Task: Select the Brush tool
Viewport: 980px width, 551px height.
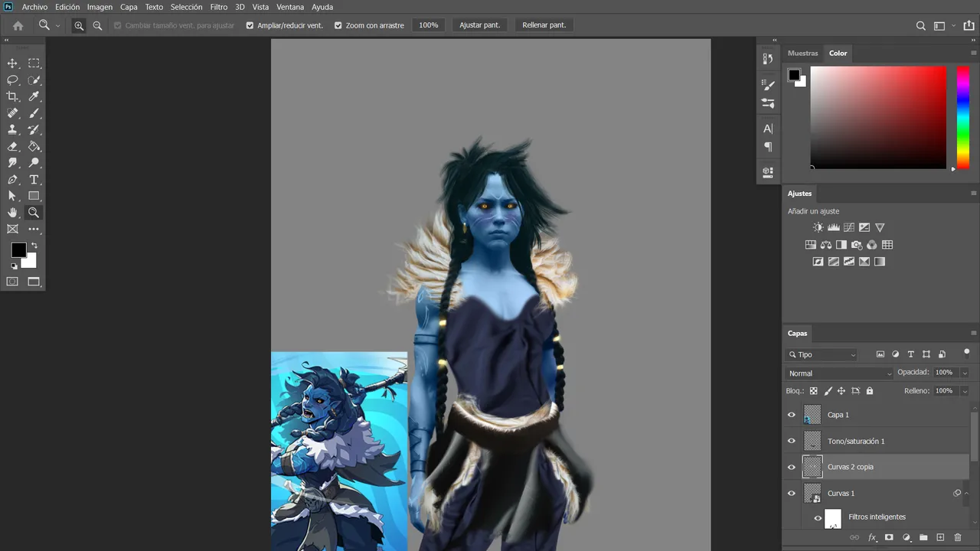Action: pos(34,113)
